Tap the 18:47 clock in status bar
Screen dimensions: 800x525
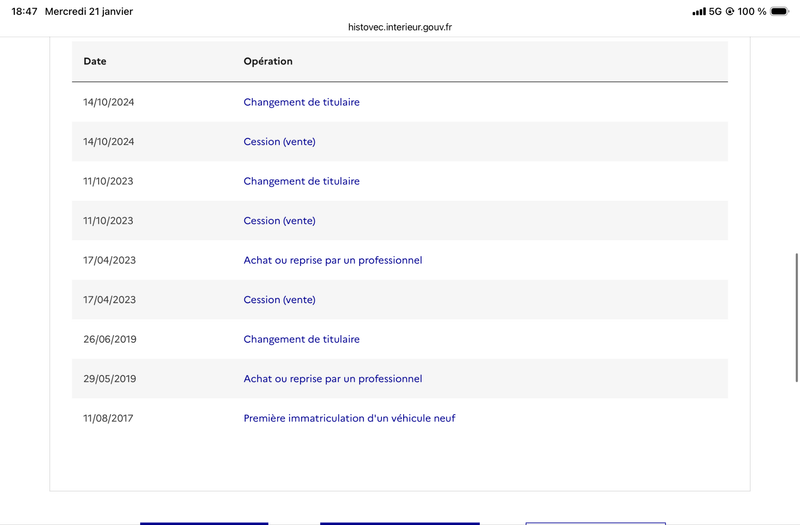[24, 11]
